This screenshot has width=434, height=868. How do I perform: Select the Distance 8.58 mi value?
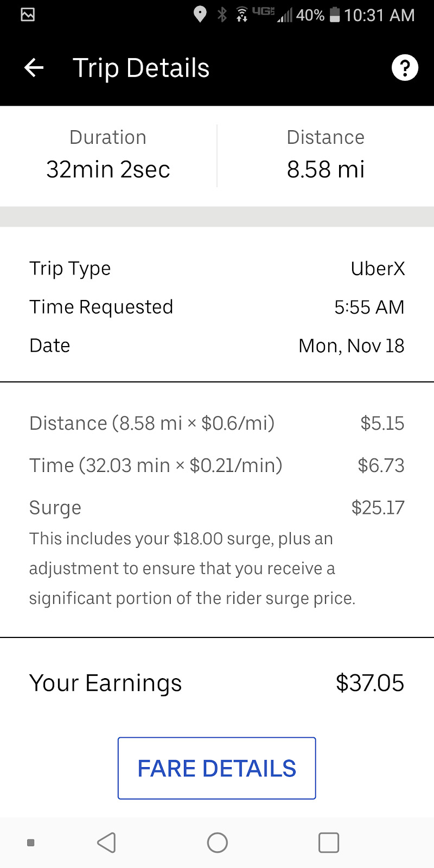(325, 169)
